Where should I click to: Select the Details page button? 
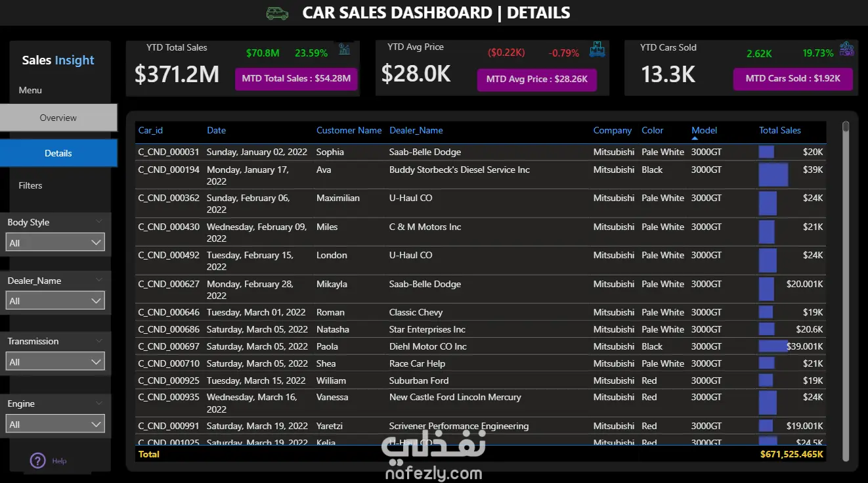pyautogui.click(x=58, y=153)
